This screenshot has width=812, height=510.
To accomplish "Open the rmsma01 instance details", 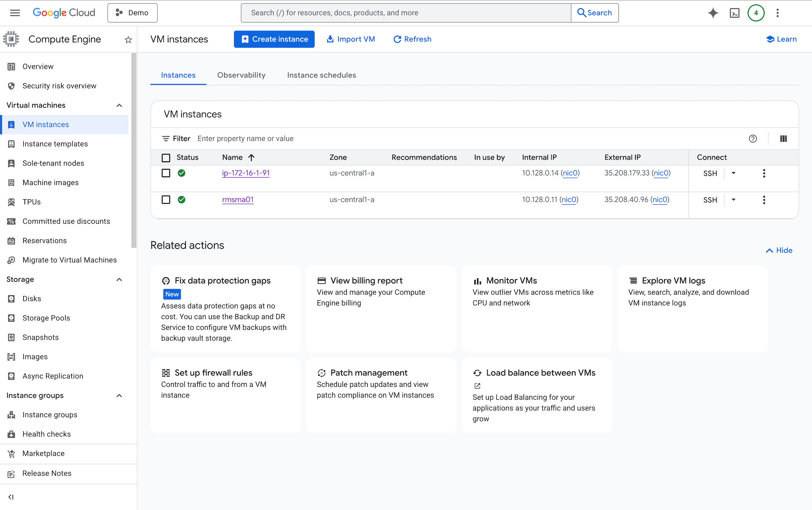I will click(238, 199).
